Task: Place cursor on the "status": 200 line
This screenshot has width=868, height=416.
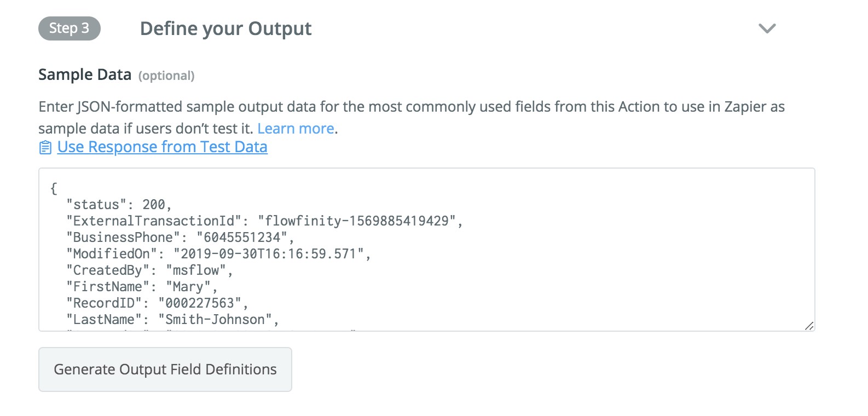Action: tap(119, 205)
